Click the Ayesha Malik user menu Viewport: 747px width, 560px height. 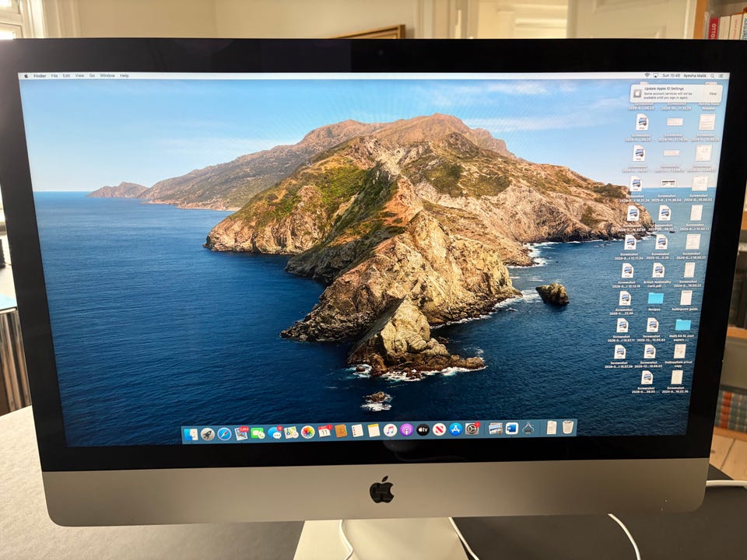(x=695, y=75)
